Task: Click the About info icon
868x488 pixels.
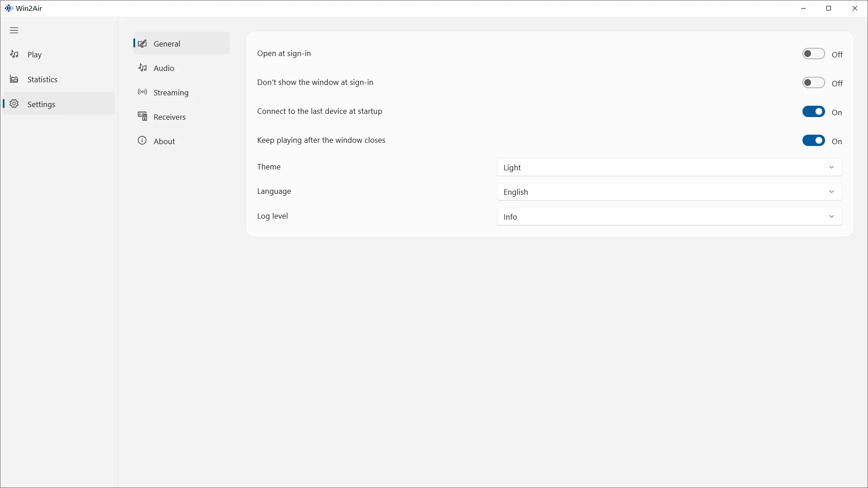Action: [x=142, y=141]
